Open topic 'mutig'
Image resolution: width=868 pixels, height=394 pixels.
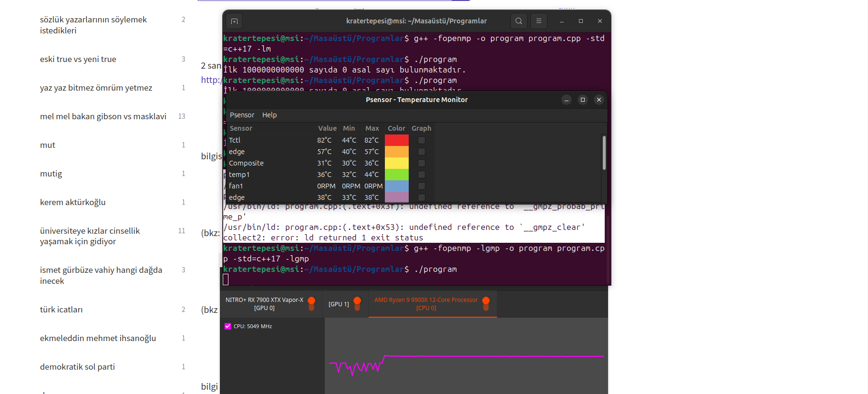(51, 174)
